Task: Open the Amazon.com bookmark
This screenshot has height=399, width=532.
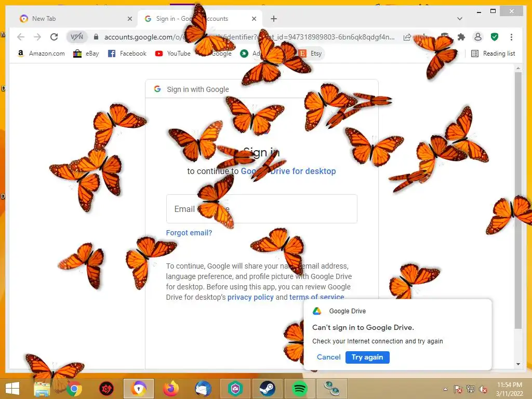Action: (x=41, y=54)
